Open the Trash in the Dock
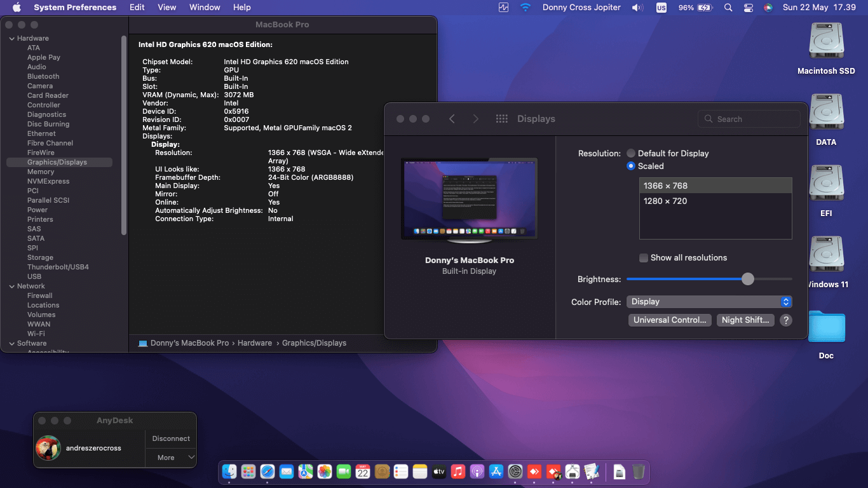This screenshot has width=868, height=488. pyautogui.click(x=639, y=471)
